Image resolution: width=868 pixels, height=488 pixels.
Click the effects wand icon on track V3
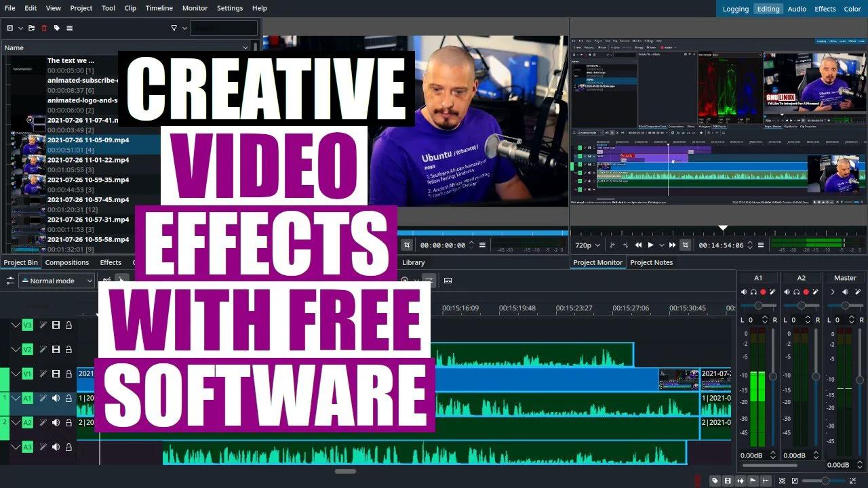[x=43, y=325]
